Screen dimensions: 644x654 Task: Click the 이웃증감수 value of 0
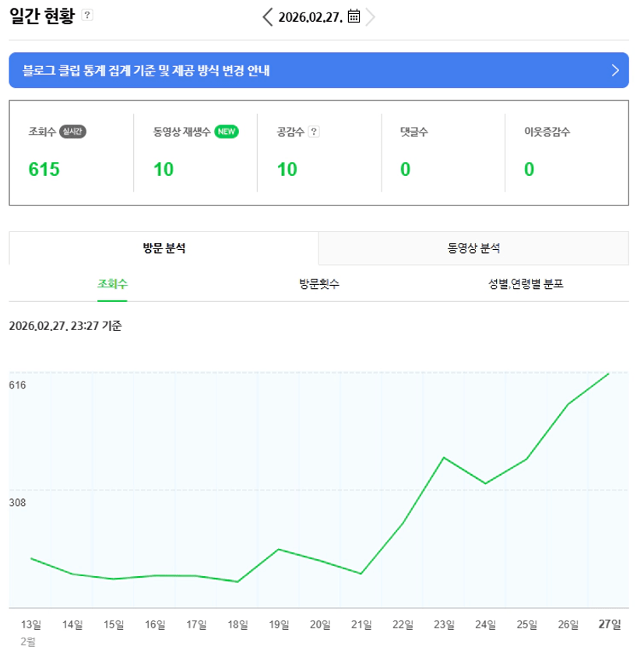[530, 170]
